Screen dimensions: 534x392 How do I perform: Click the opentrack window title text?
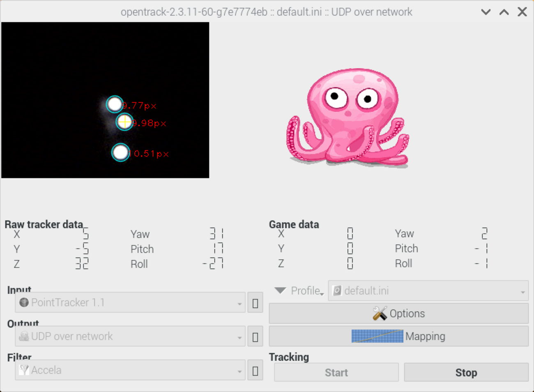click(267, 12)
